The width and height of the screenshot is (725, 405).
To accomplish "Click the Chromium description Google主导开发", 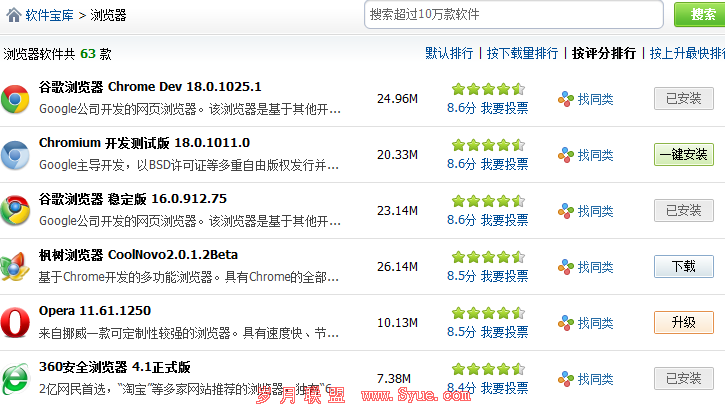I will (189, 165).
